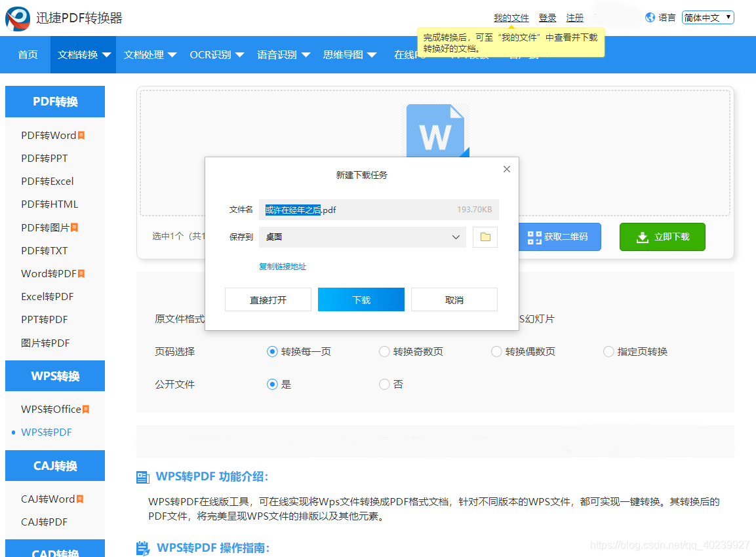This screenshot has height=557, width=756.
Task: Click 直接打开 button in dialog
Action: coord(268,299)
